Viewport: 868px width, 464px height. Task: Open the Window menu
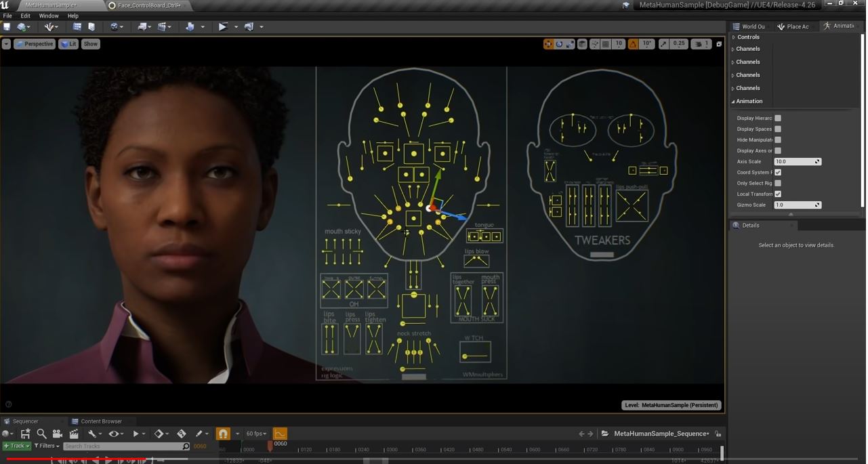coord(49,16)
